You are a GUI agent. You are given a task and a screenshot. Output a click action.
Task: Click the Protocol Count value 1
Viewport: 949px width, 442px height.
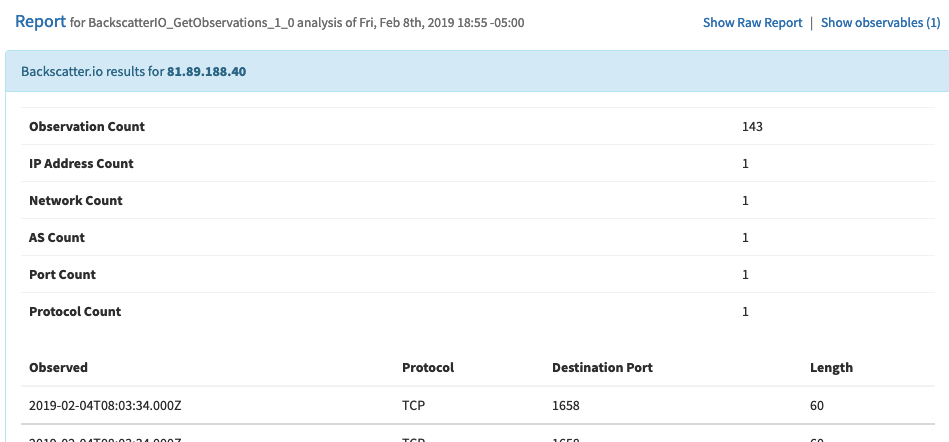pyautogui.click(x=746, y=312)
